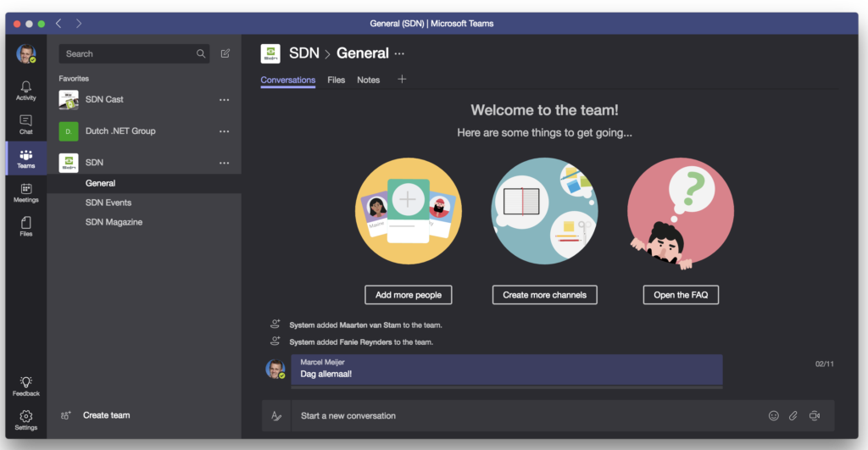Expand the text formatting options icon
The width and height of the screenshot is (868, 450).
275,415
